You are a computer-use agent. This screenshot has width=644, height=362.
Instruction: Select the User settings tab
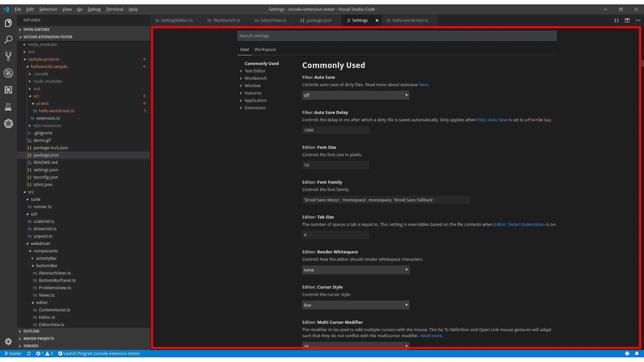(x=245, y=50)
